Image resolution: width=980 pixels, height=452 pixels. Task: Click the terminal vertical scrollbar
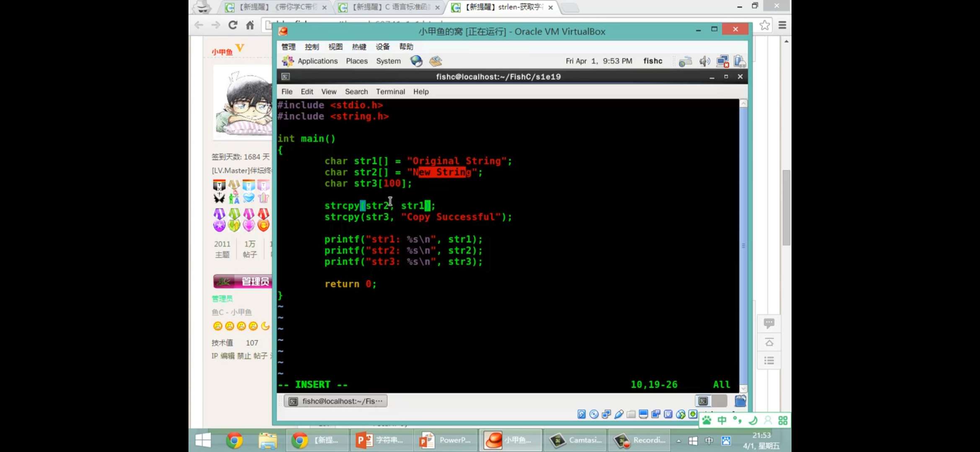click(x=743, y=246)
